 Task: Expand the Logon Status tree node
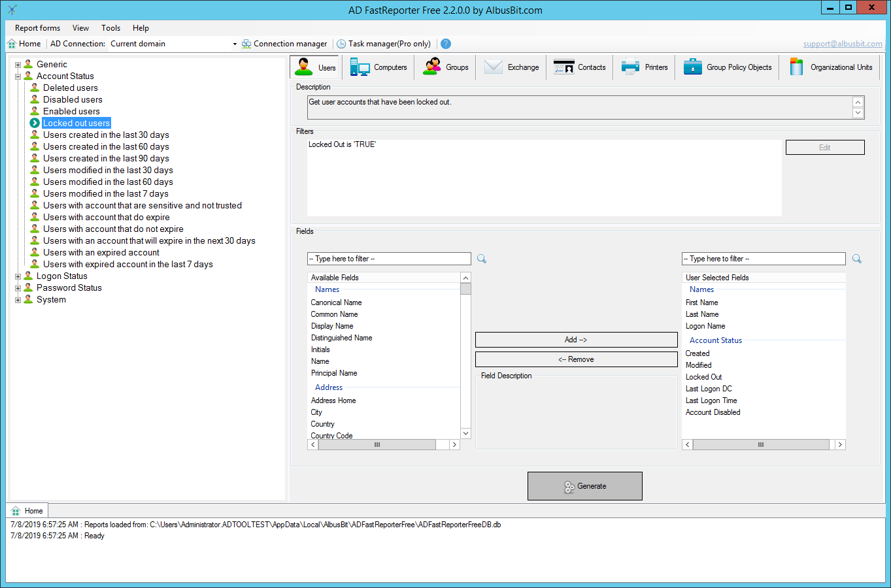point(18,276)
